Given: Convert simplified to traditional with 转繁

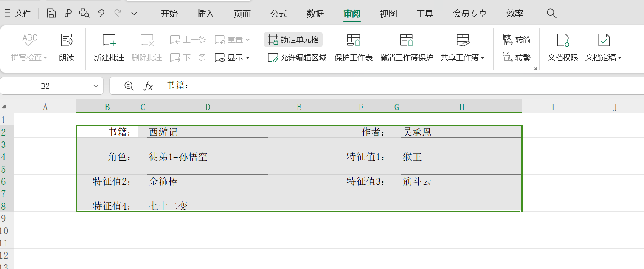Looking at the screenshot, I should coord(516,57).
